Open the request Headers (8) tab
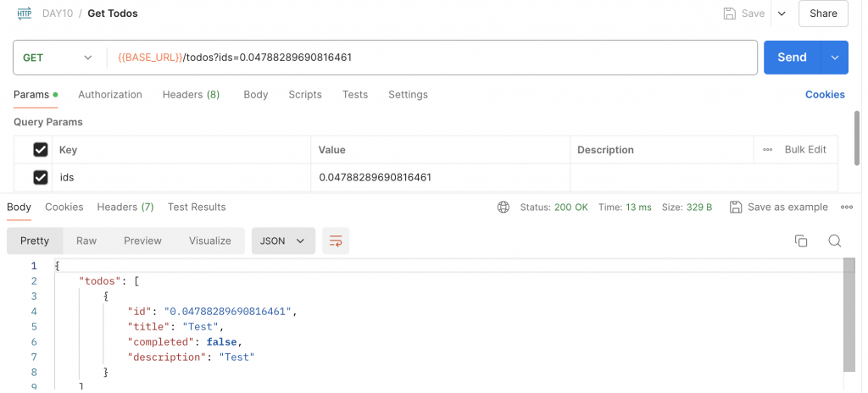Viewport: 868px width, 393px height. 191,95
